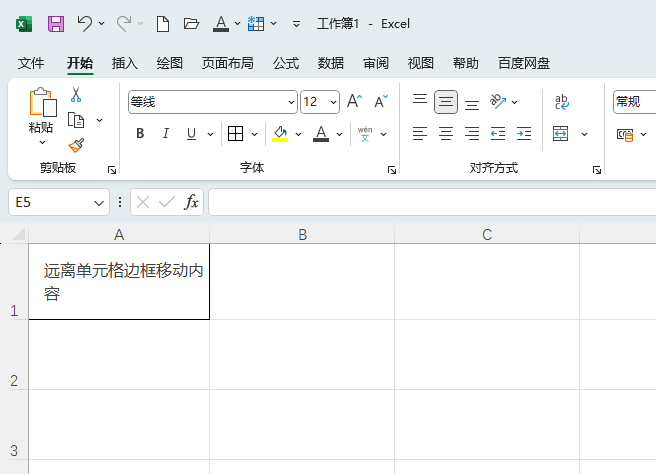Open the 文件 menu

coord(31,63)
